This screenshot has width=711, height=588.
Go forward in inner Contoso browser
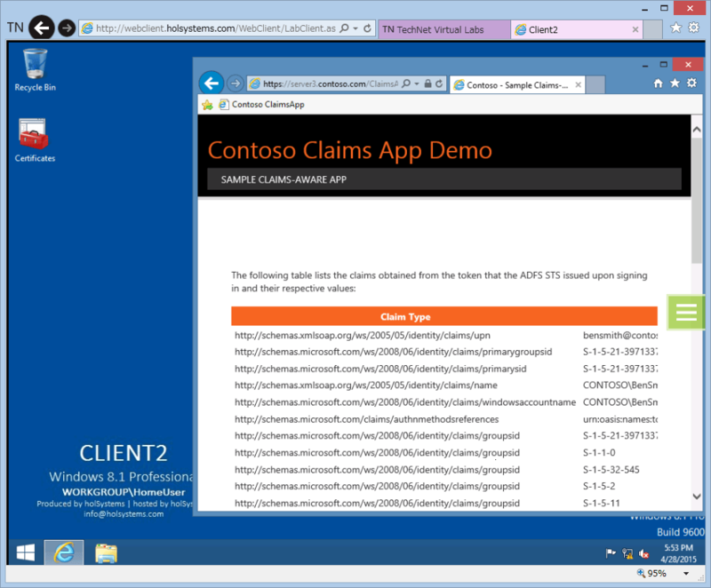(235, 83)
